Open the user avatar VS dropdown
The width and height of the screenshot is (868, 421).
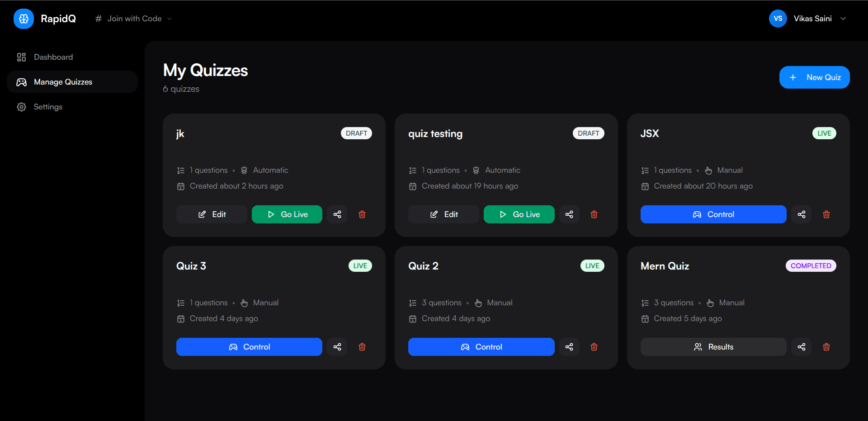(x=778, y=19)
